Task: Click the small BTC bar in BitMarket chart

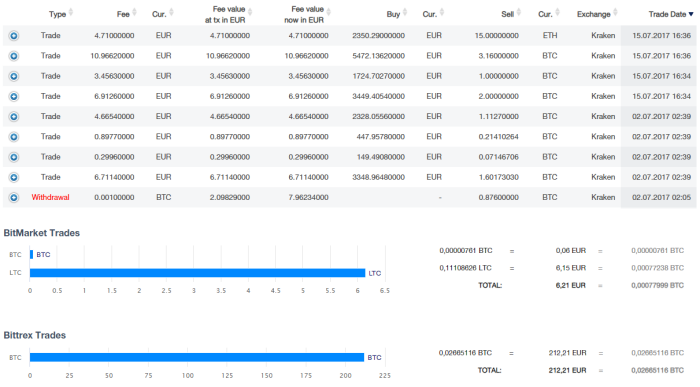Action: [31, 254]
